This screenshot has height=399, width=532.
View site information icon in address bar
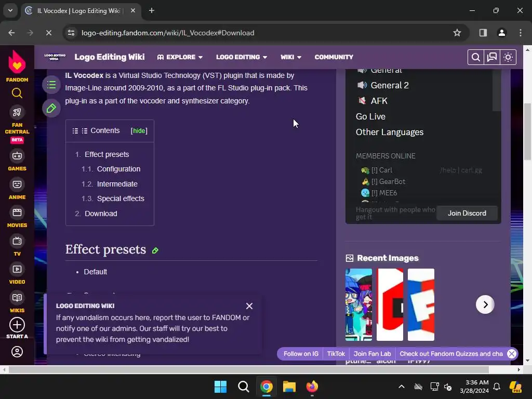(x=71, y=33)
